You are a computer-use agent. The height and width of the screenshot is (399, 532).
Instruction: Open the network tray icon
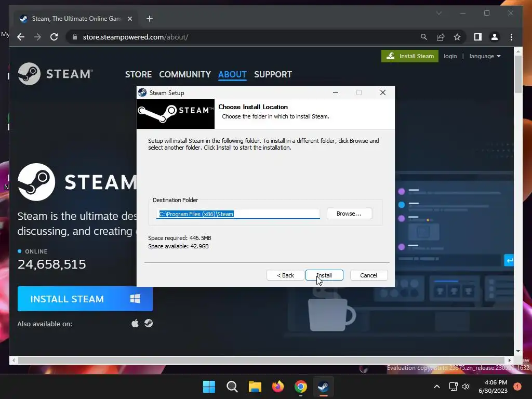[453, 387]
